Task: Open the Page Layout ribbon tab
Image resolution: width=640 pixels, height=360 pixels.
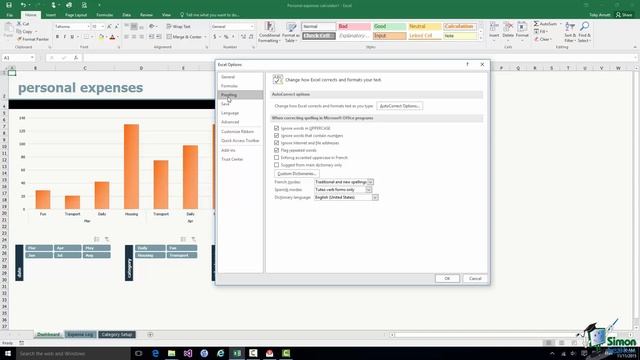Action: [x=76, y=15]
